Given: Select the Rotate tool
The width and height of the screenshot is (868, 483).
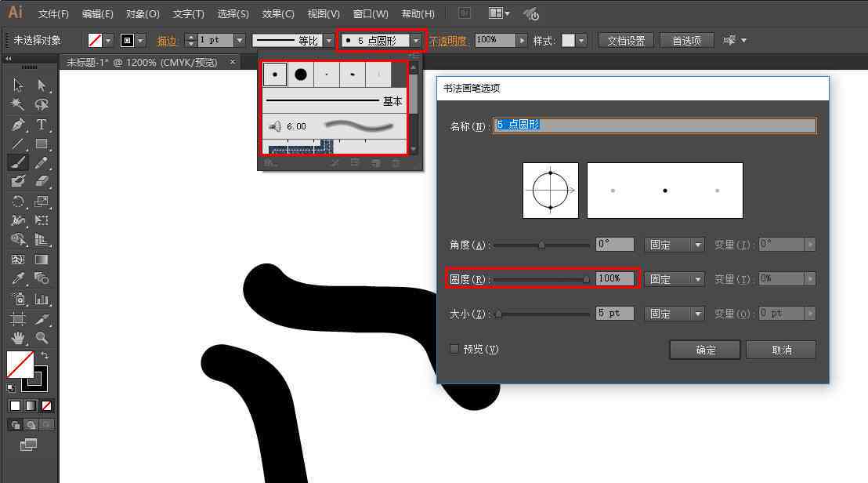Looking at the screenshot, I should (18, 202).
